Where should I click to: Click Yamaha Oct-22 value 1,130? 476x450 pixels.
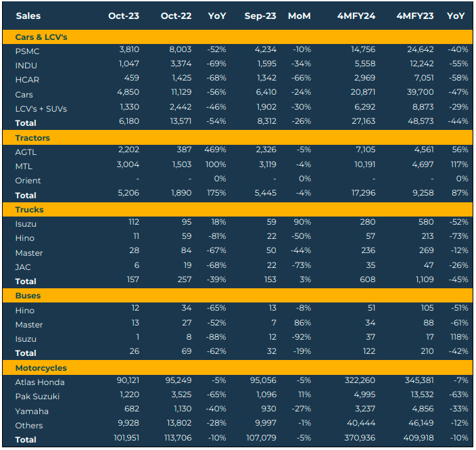coord(183,409)
